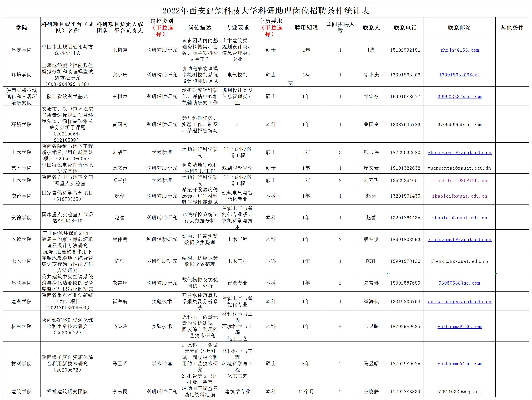Open email link liunaifei1985@126.com
This screenshot has height=400, width=532.
point(459,181)
